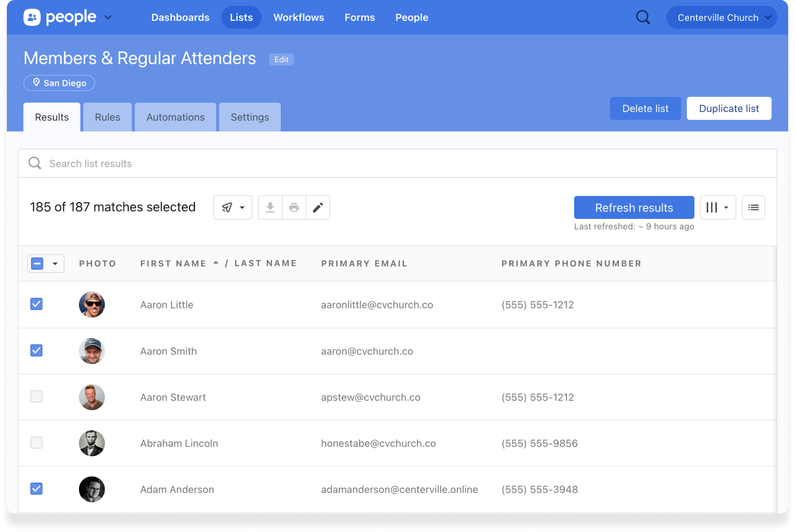This screenshot has height=532, width=795.
Task: Click the Duplicate list button
Action: 729,108
